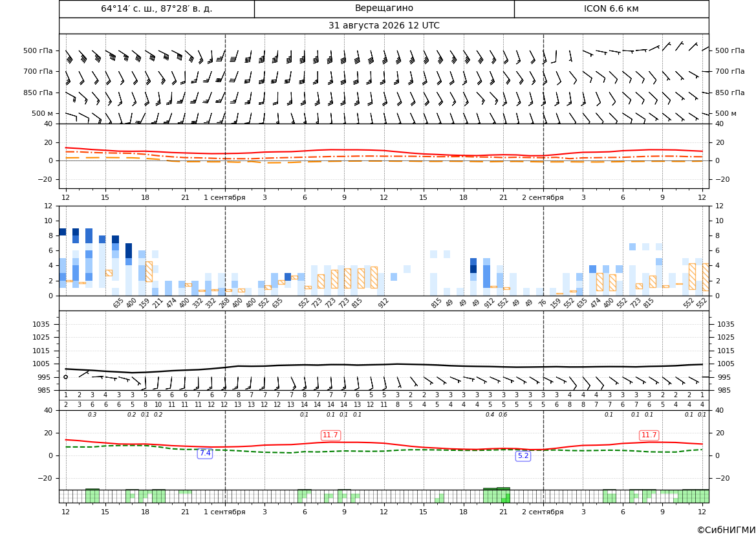Click the 850 гПа right axis label
The width and height of the screenshot is (756, 535).
coord(730,93)
